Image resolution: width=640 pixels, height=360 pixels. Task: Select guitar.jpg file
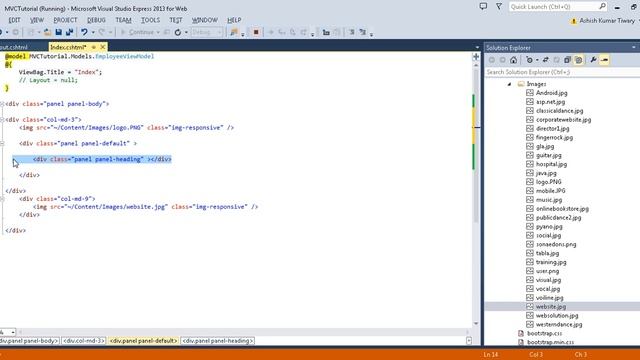coord(549,156)
